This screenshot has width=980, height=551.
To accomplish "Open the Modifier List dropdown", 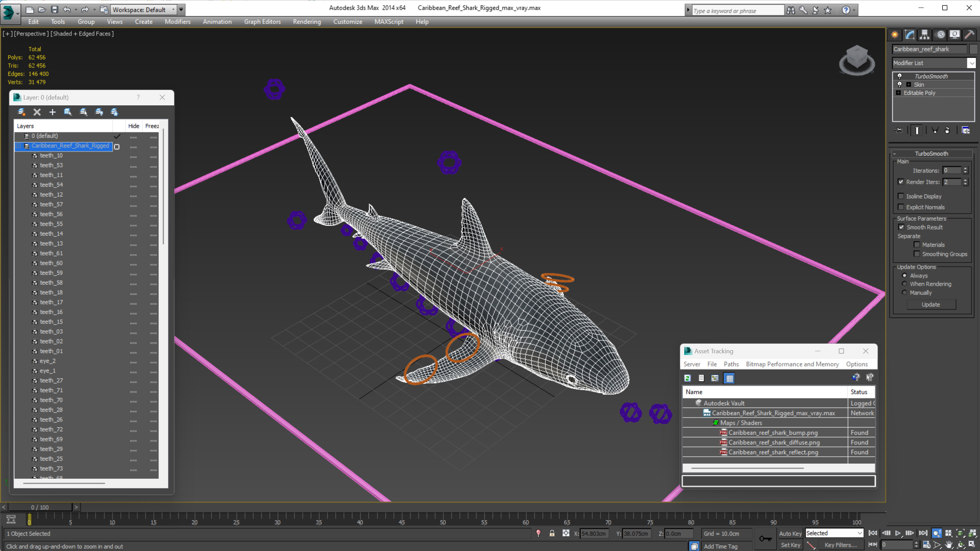I will 972,63.
